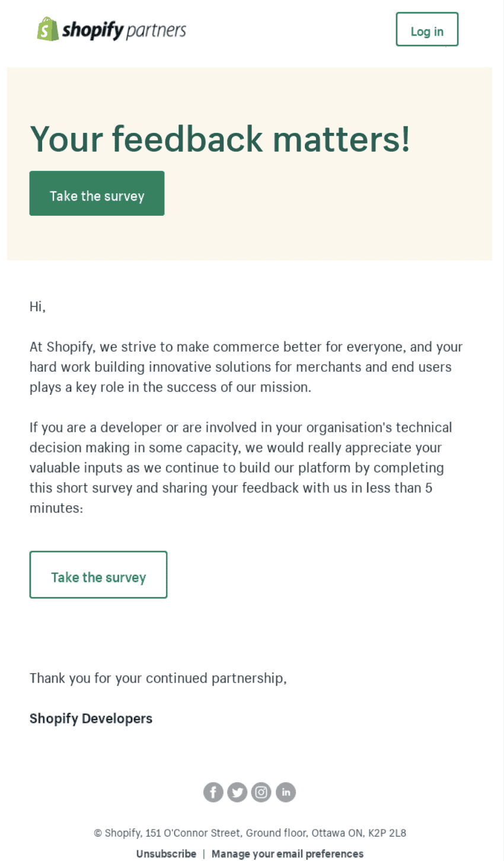The image size is (504, 861).
Task: Click the first body paragraph about commerce
Action: pos(245,366)
